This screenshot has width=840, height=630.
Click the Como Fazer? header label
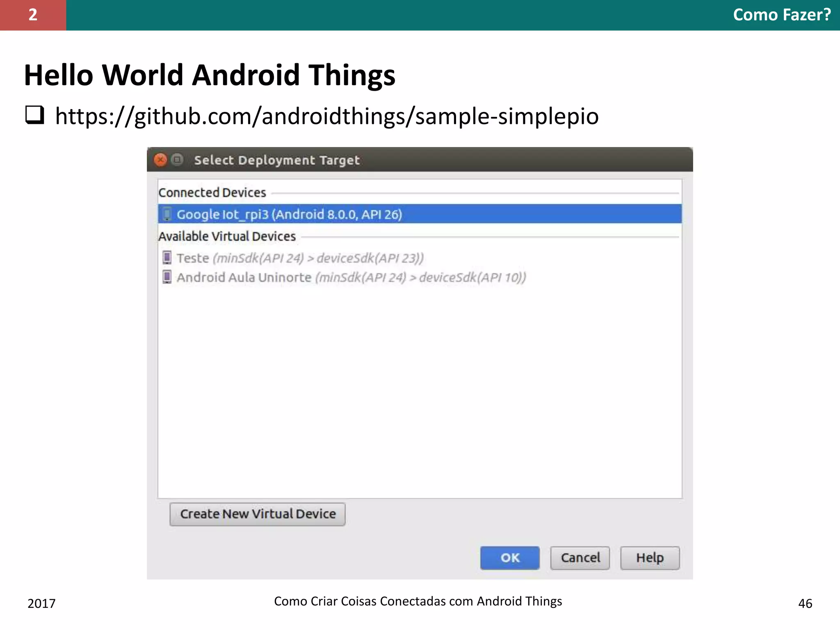(x=782, y=15)
